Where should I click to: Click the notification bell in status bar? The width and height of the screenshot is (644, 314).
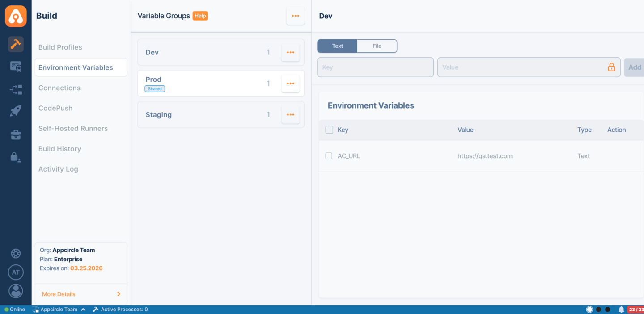pos(621,309)
